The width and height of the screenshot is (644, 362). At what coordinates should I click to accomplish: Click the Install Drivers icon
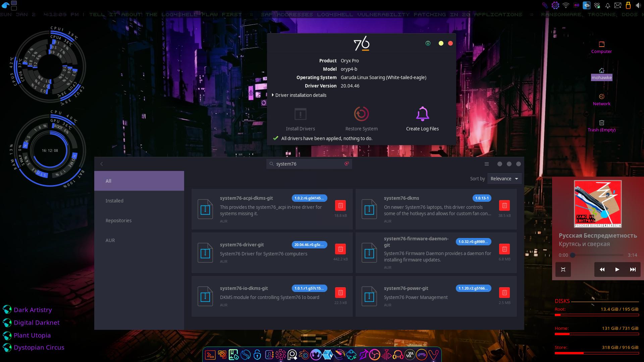click(x=300, y=114)
